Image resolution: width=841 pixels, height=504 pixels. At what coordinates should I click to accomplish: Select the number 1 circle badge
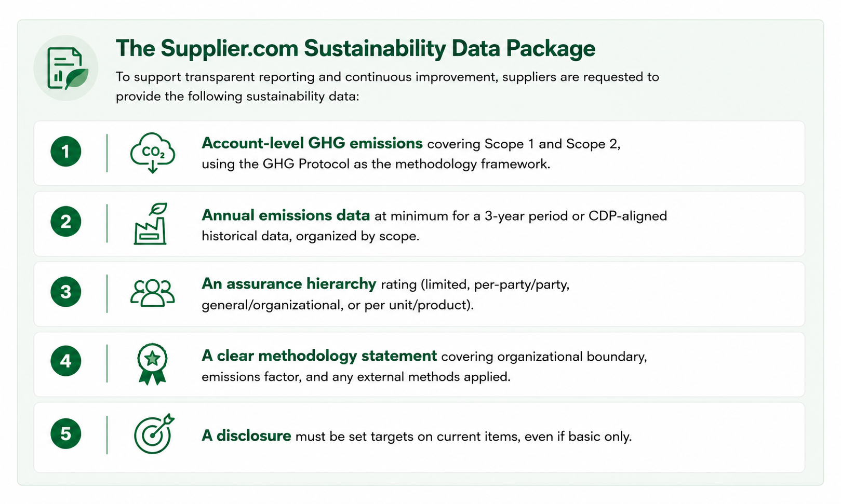pyautogui.click(x=66, y=152)
